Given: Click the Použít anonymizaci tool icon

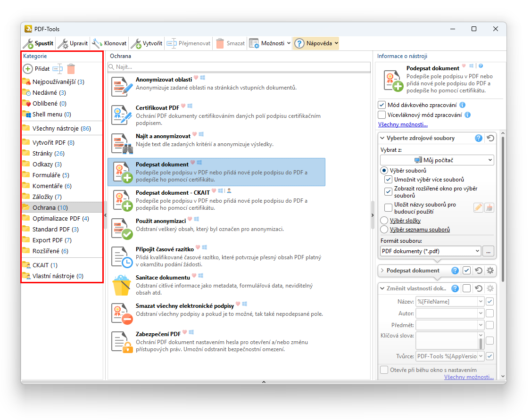Looking at the screenshot, I should 122,229.
